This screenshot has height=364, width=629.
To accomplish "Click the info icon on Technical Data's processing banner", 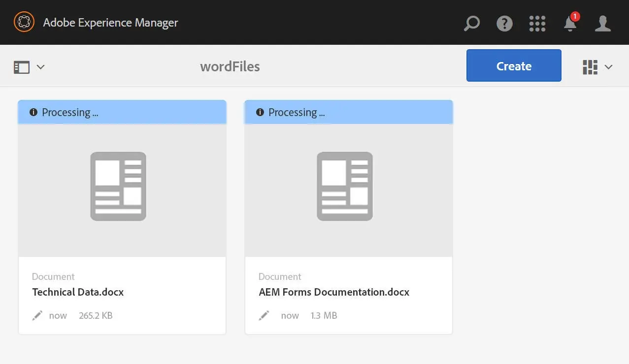I will (x=33, y=112).
